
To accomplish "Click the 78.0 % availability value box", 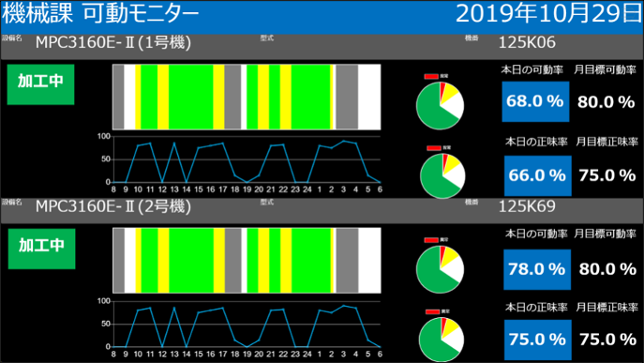I will click(537, 269).
